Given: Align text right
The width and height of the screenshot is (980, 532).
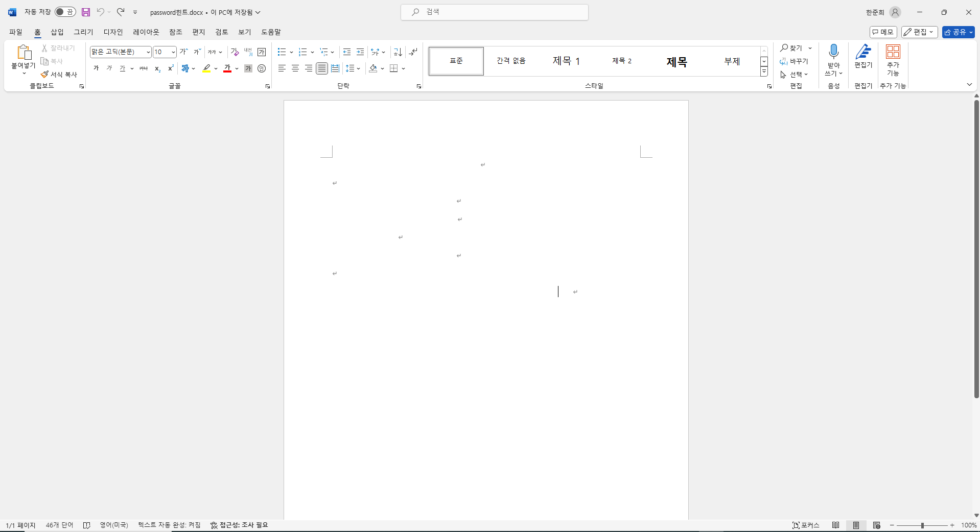Looking at the screenshot, I should pyautogui.click(x=308, y=68).
